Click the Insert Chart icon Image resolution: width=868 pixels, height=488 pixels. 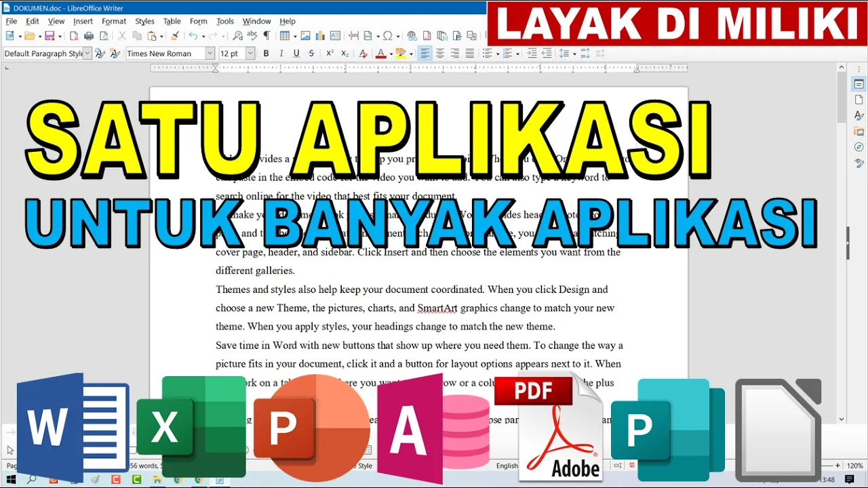pos(320,36)
